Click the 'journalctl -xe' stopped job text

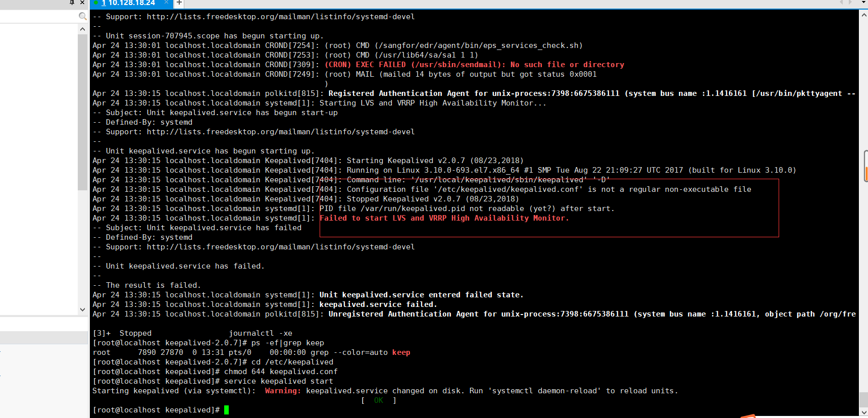pos(261,333)
